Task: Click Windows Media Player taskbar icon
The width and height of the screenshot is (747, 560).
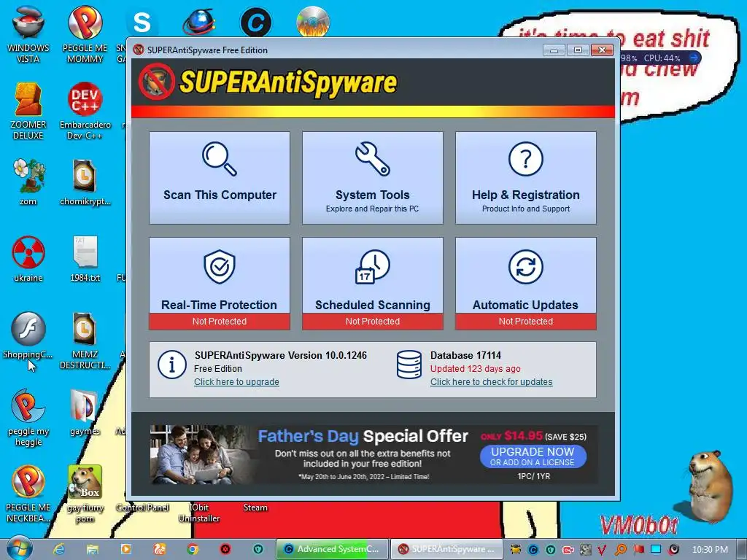Action: point(125,549)
